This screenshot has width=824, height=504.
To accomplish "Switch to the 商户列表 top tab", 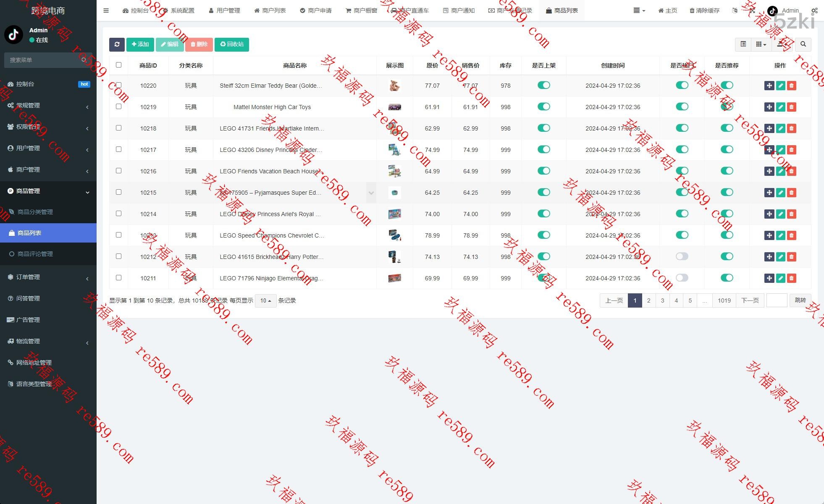I will (270, 10).
